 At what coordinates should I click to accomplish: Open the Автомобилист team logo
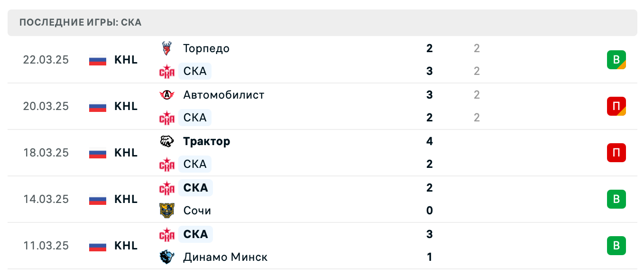[x=167, y=94]
